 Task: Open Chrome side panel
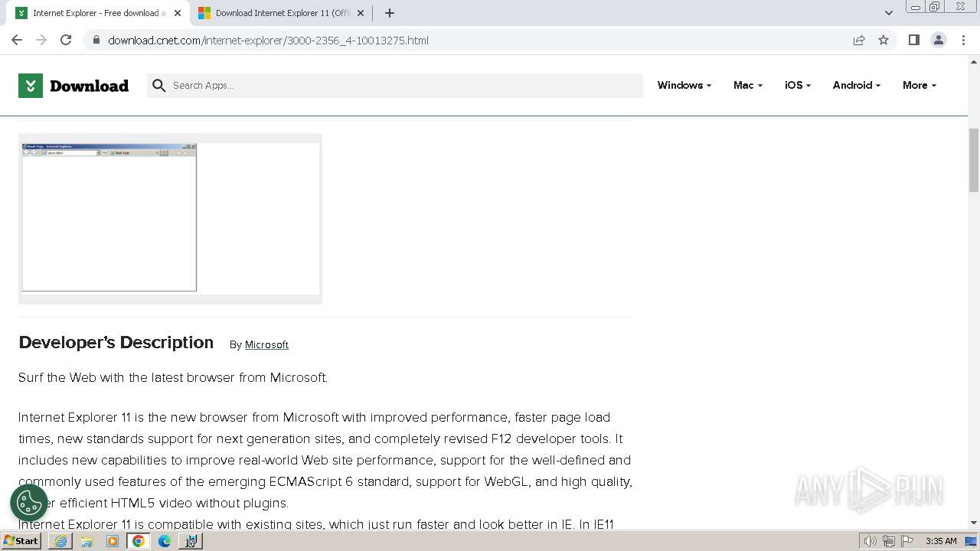click(913, 40)
